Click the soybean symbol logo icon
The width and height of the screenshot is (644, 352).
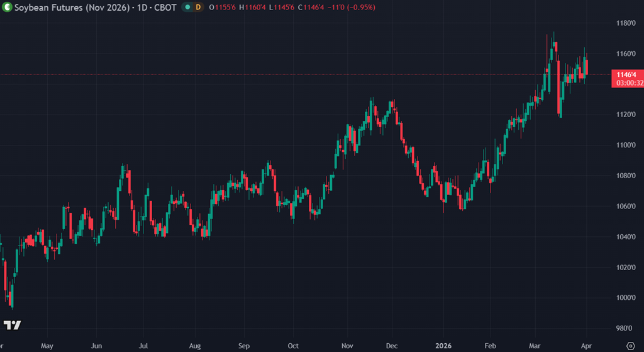click(7, 7)
